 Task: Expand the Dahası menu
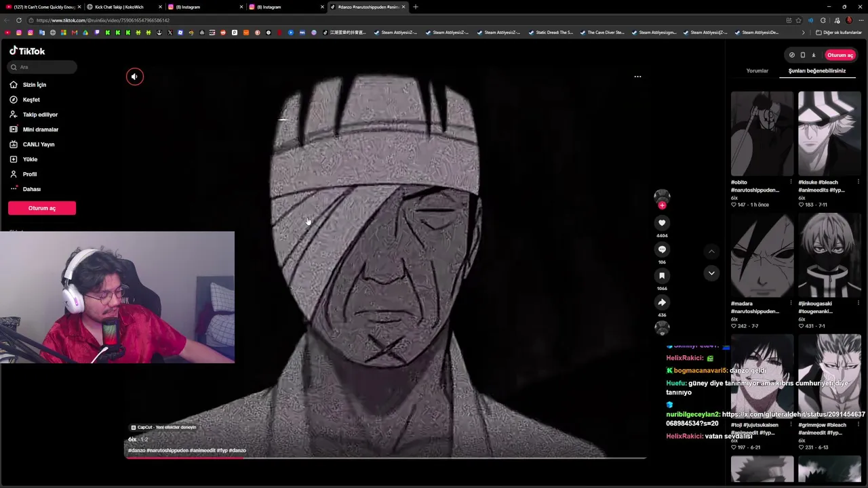[32, 189]
